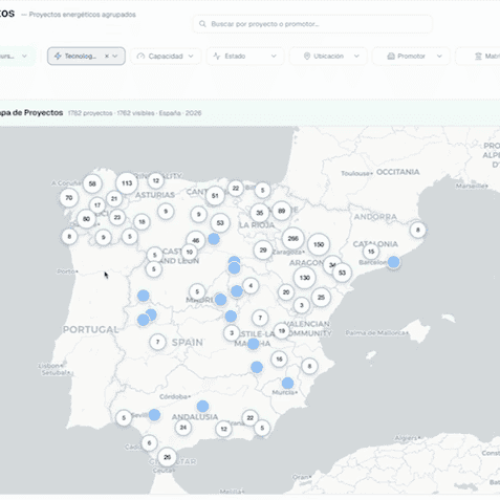The height and width of the screenshot is (500, 500).
Task: Select the blue dot southeast of Córdoba
Action: click(x=203, y=406)
